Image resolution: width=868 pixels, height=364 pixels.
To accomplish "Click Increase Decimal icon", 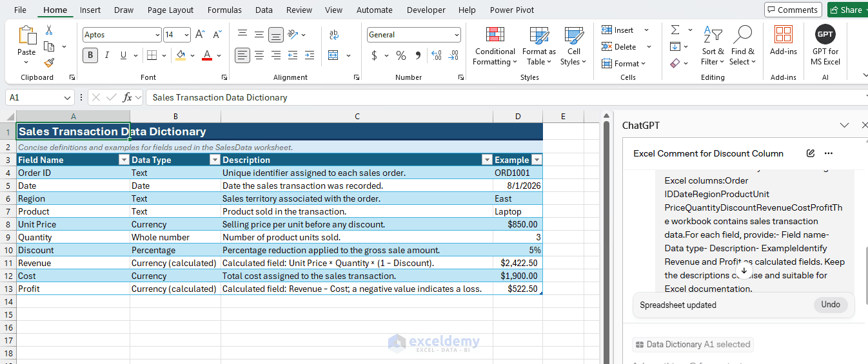I will [437, 55].
